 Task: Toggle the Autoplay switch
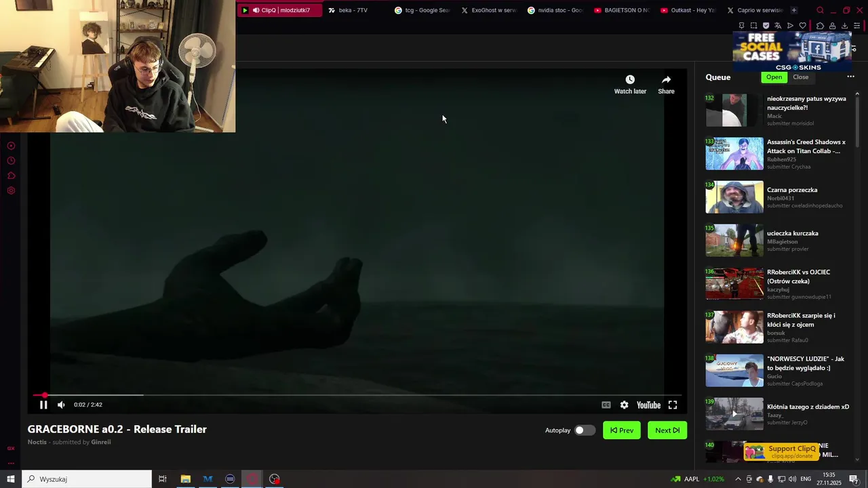(585, 430)
